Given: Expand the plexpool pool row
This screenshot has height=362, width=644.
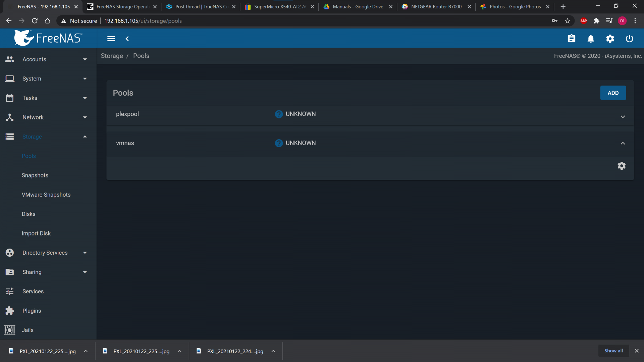Looking at the screenshot, I should click(623, 117).
